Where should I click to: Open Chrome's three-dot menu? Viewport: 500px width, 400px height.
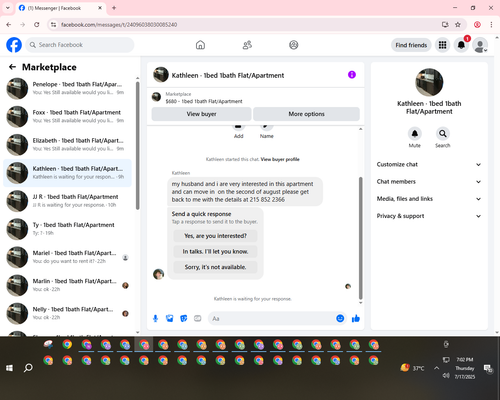tap(491, 25)
